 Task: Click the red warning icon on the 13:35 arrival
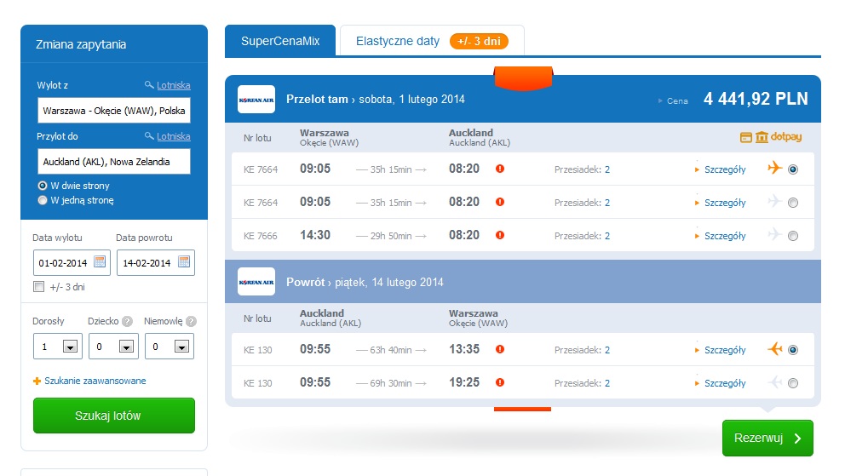tap(500, 349)
